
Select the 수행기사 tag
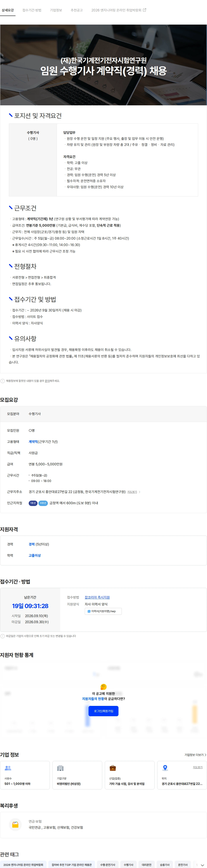129,865
